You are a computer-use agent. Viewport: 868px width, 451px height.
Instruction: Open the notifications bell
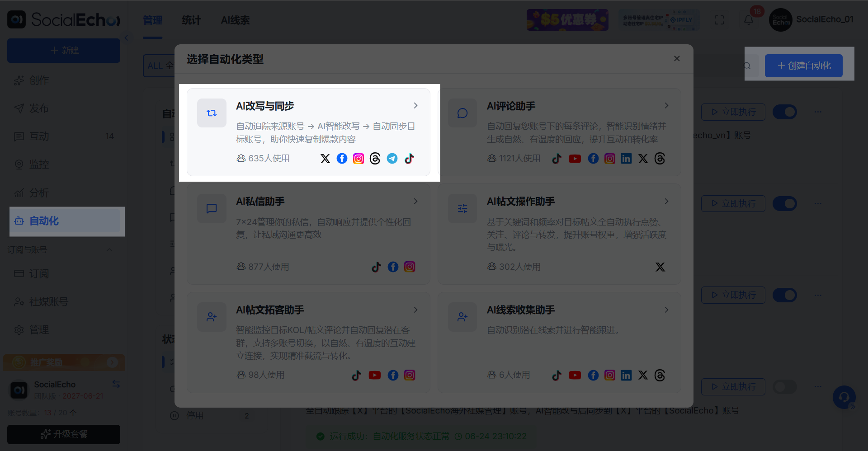[x=749, y=20]
